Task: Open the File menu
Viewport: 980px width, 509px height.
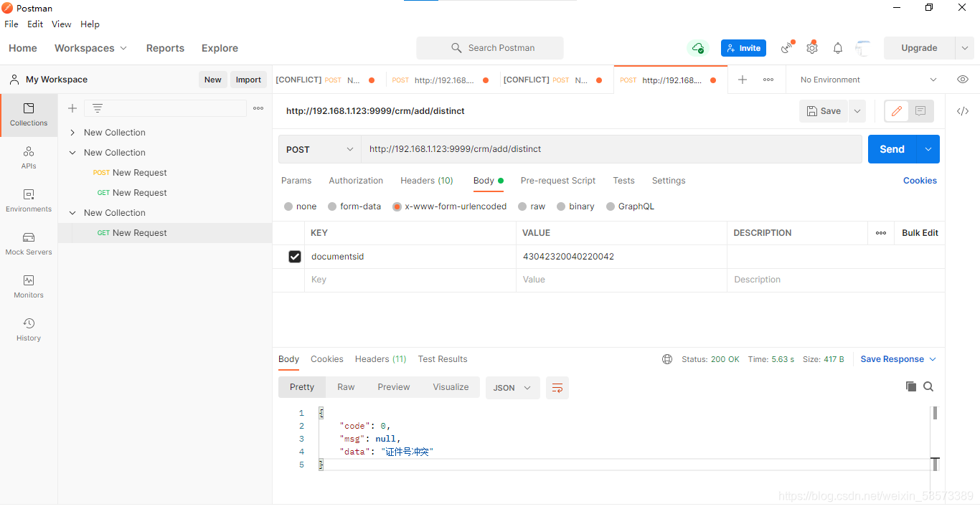Action: coord(11,24)
